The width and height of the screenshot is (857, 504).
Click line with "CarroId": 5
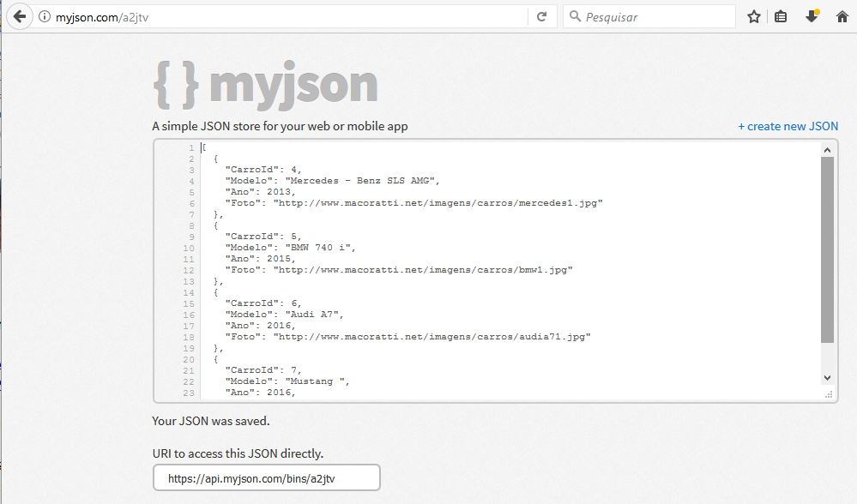tap(263, 237)
